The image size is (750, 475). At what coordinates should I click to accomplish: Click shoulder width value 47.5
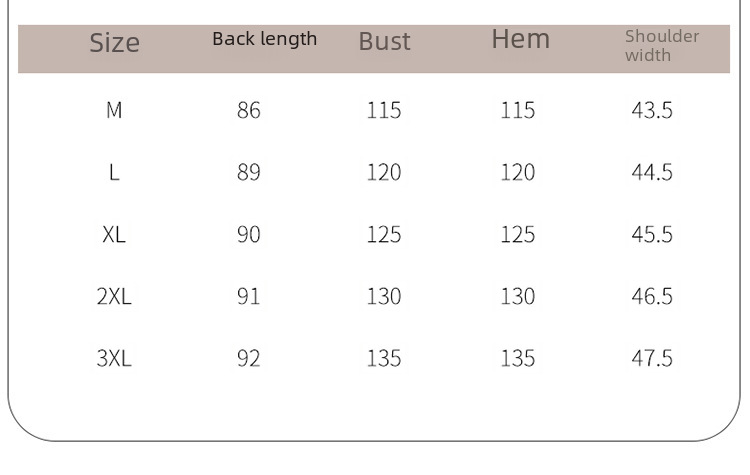point(652,358)
